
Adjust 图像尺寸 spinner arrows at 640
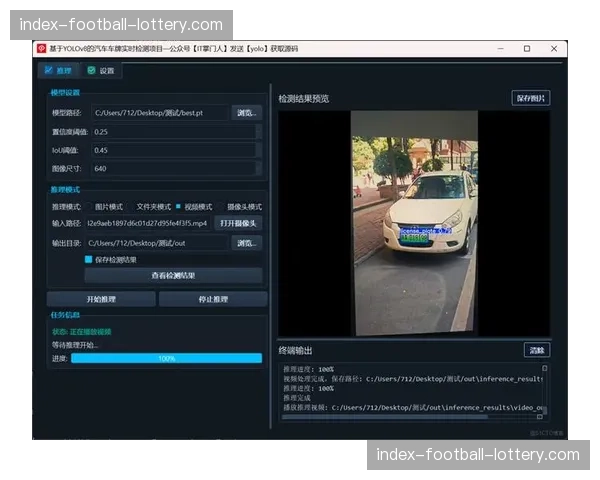pos(259,168)
